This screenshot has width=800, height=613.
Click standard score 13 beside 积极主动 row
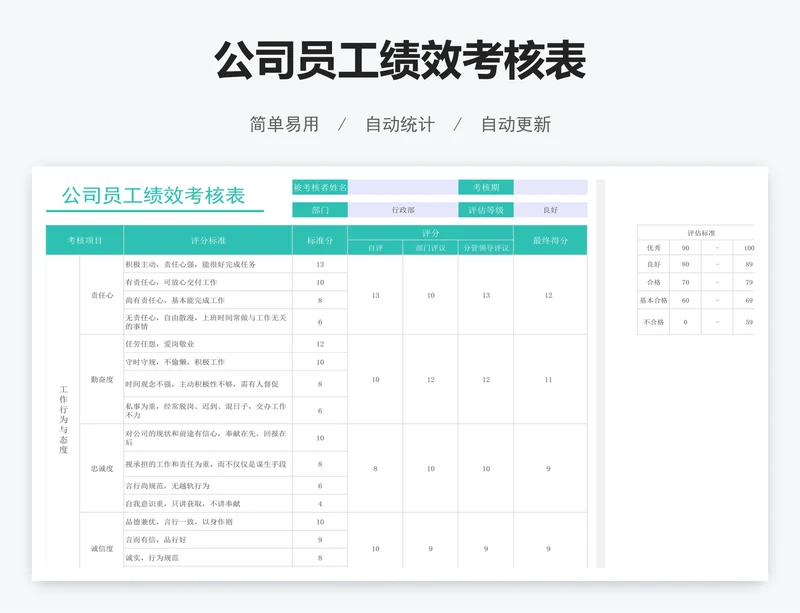[320, 264]
